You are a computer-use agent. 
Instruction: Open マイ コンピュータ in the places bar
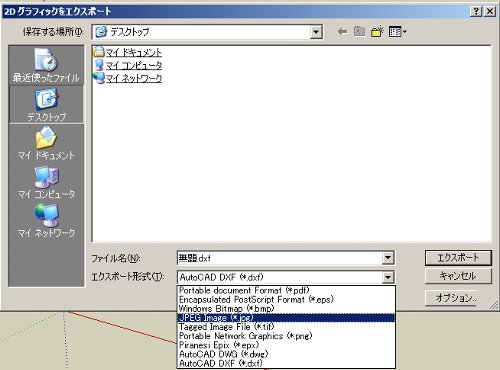[x=46, y=182]
